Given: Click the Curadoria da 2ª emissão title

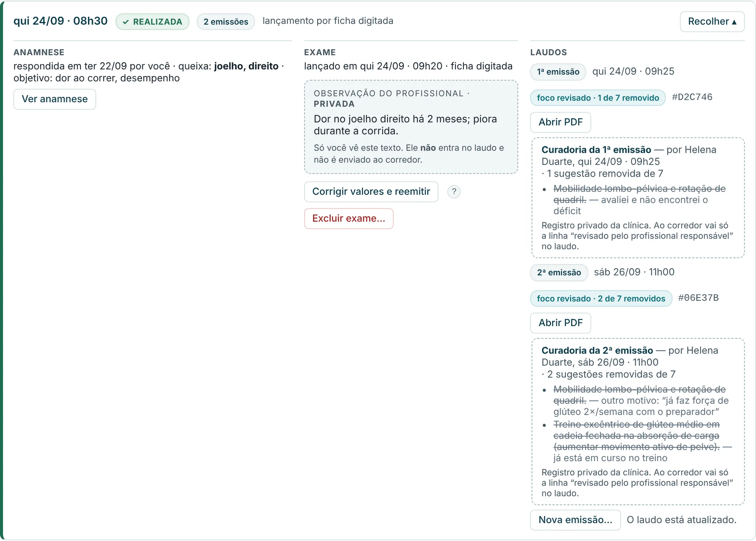Looking at the screenshot, I should coord(597,351).
